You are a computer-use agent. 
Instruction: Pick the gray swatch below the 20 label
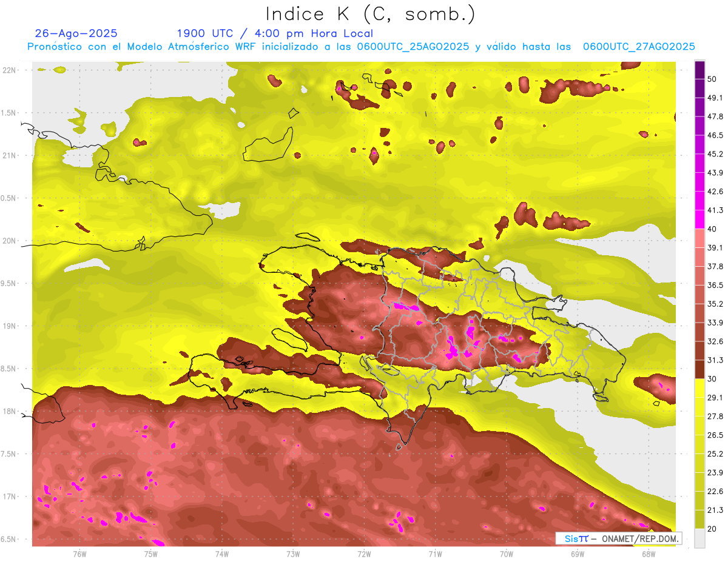(699, 538)
